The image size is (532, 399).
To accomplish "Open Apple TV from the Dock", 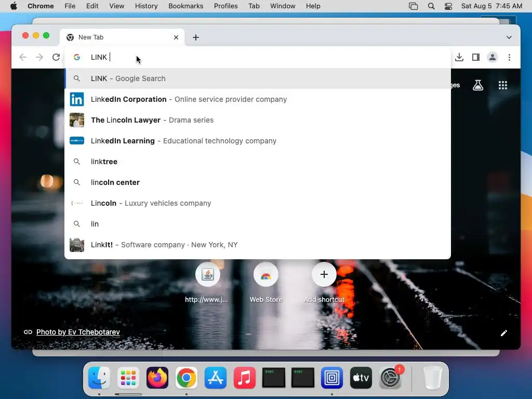I will 361,378.
